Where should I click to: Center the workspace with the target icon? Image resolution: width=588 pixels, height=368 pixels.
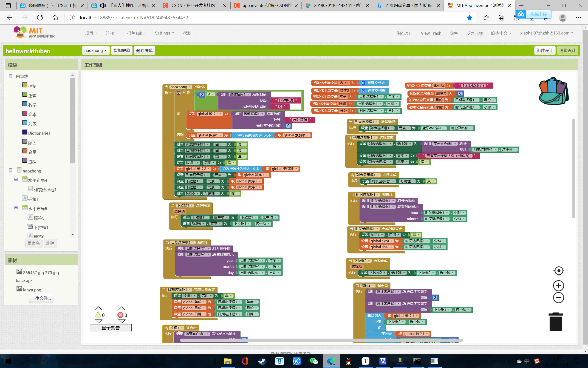(x=559, y=271)
